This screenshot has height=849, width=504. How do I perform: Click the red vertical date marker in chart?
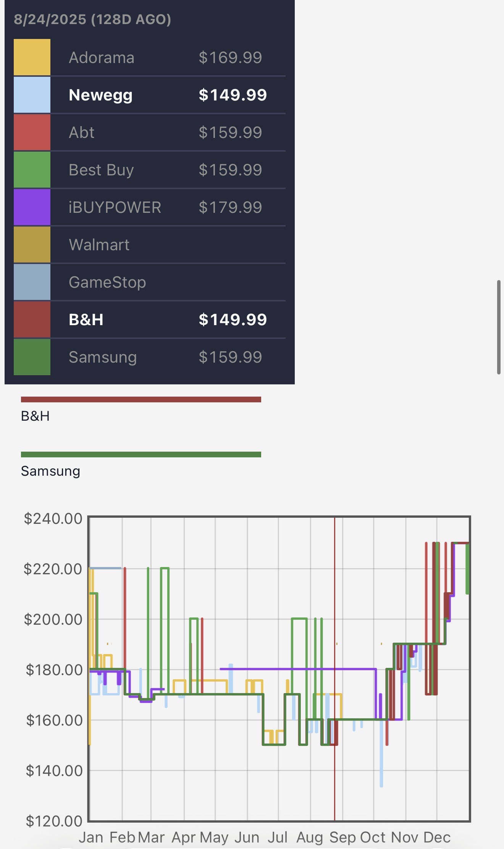tap(334, 669)
